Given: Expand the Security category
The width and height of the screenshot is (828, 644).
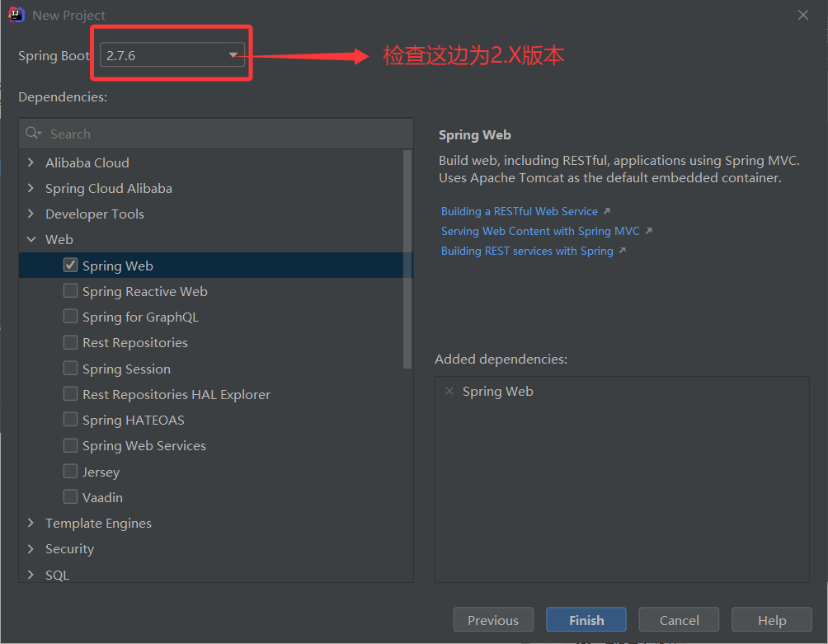Looking at the screenshot, I should [31, 548].
